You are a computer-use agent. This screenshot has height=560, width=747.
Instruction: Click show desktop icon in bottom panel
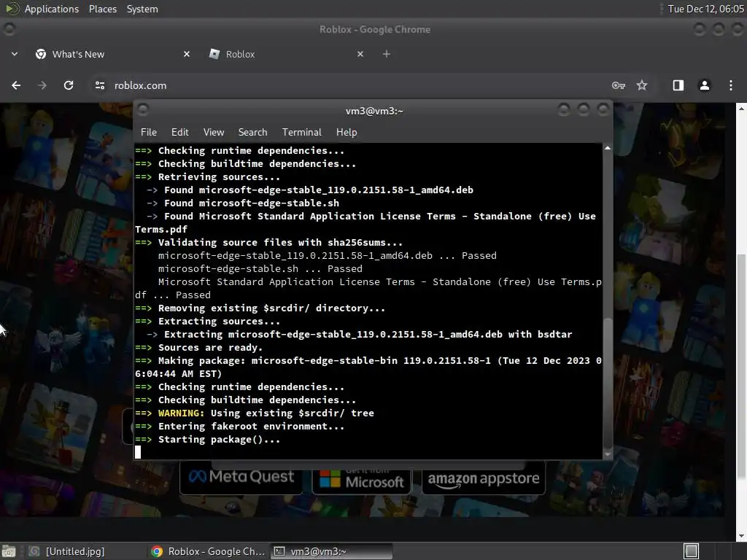(x=9, y=551)
